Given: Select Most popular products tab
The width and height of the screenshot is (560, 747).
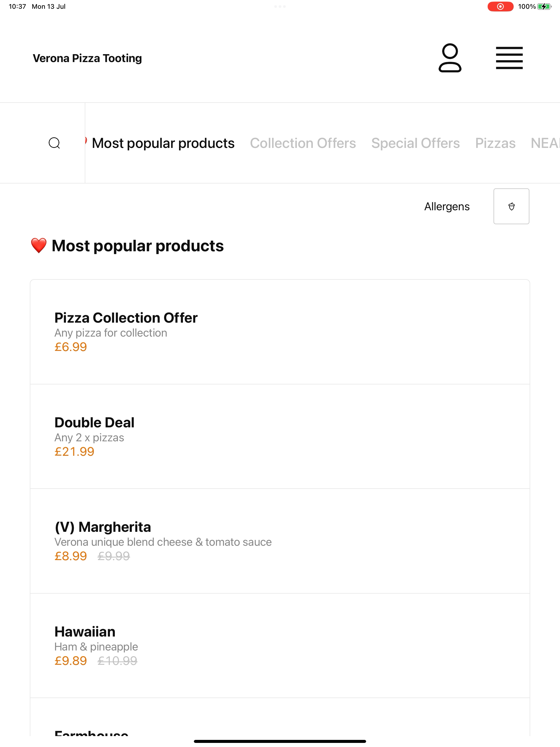Looking at the screenshot, I should (163, 143).
